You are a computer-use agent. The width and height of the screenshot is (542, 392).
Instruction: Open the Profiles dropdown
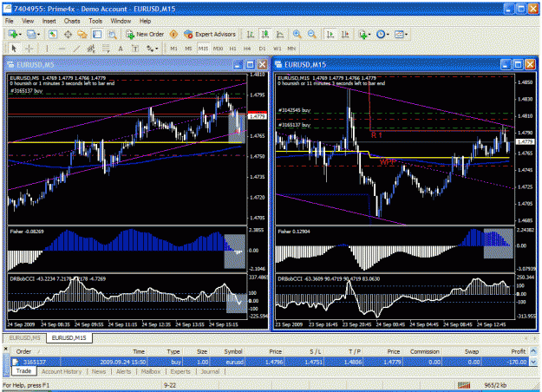coord(34,34)
